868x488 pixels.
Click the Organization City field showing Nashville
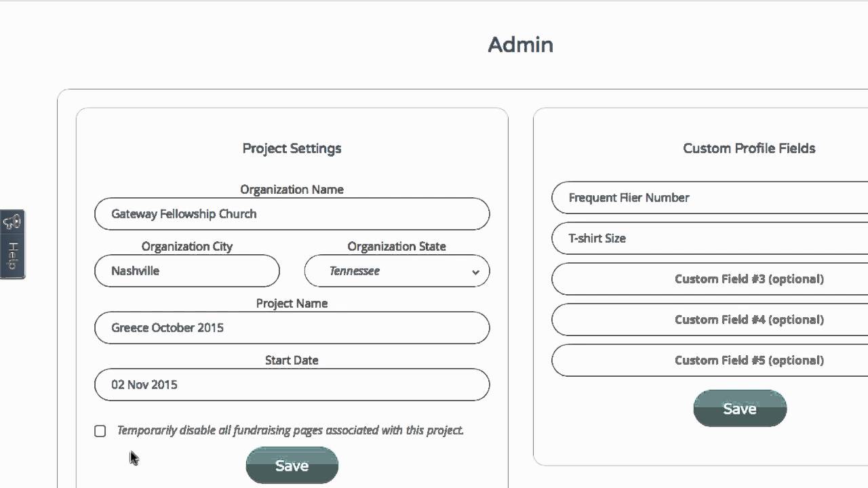187,271
